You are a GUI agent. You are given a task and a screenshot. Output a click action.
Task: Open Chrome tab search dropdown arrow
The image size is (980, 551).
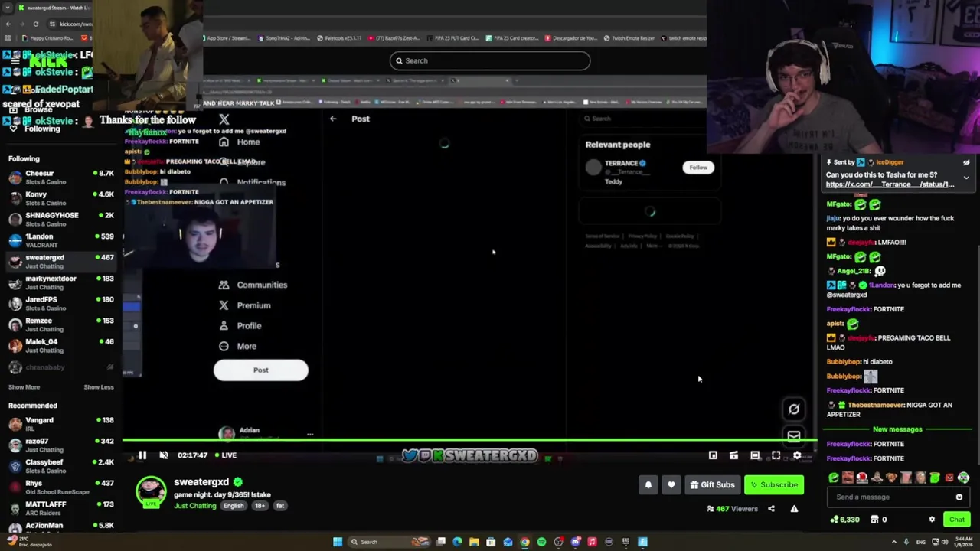click(x=8, y=8)
